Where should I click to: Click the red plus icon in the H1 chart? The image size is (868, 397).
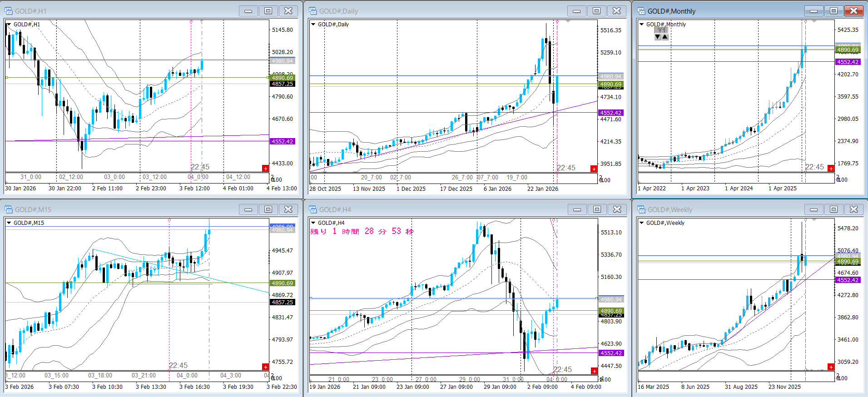point(266,169)
